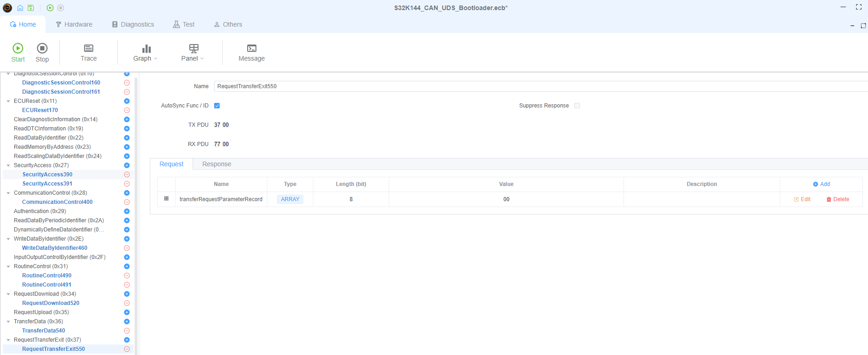Open the Request tab
This screenshot has height=355, width=868.
click(171, 164)
